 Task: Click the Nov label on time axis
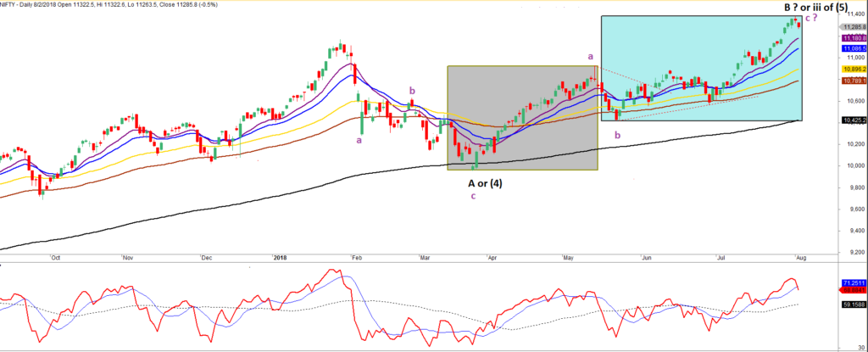pos(129,258)
